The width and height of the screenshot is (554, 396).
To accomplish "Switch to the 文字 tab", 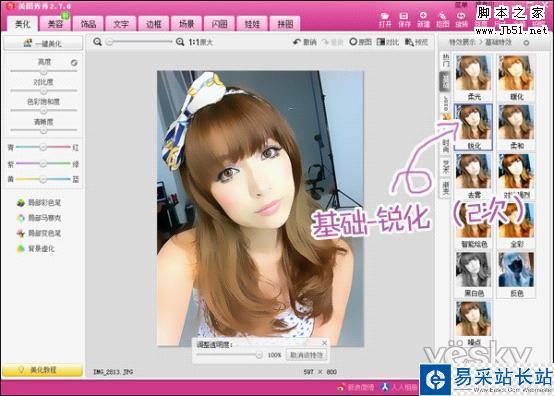I will click(x=121, y=24).
